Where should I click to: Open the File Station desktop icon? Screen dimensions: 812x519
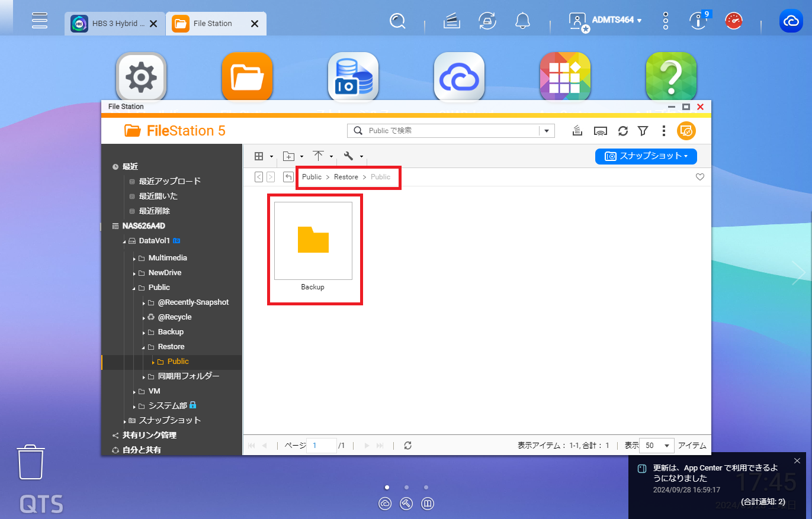coord(247,77)
